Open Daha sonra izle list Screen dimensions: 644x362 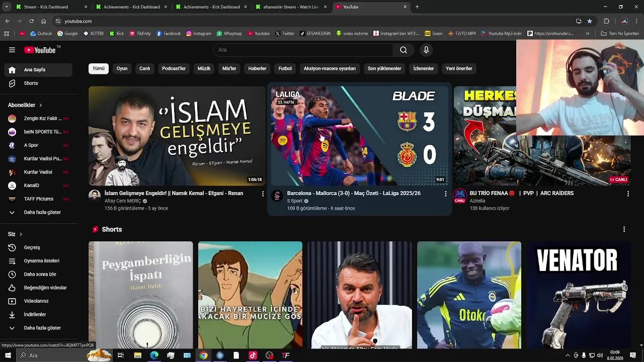click(38, 274)
